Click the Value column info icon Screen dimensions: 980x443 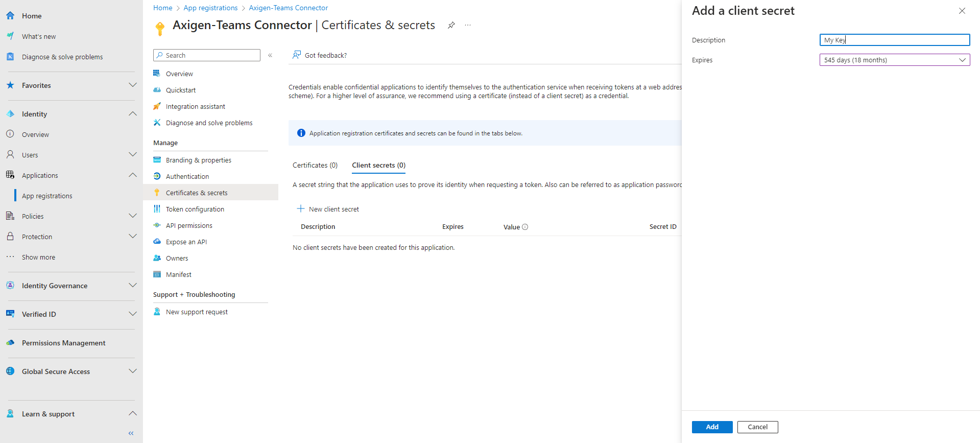(x=525, y=227)
